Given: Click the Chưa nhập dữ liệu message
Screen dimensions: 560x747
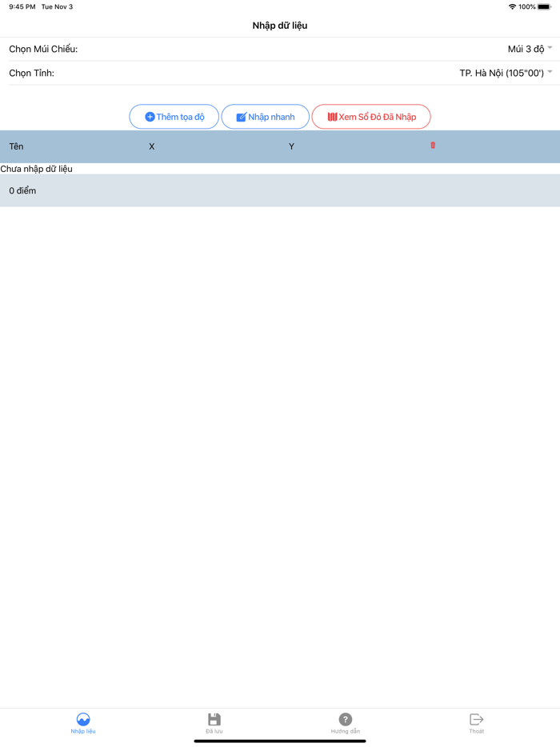Looking at the screenshot, I should 36,169.
